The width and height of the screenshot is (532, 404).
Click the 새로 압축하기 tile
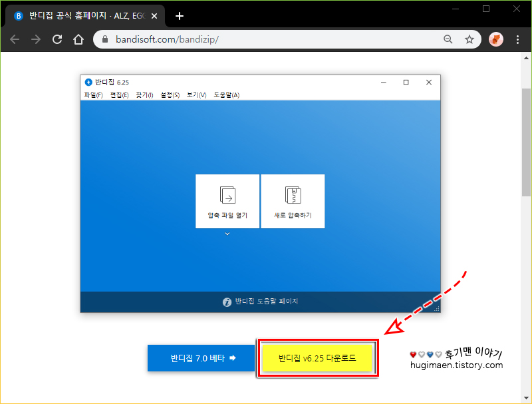(x=293, y=201)
